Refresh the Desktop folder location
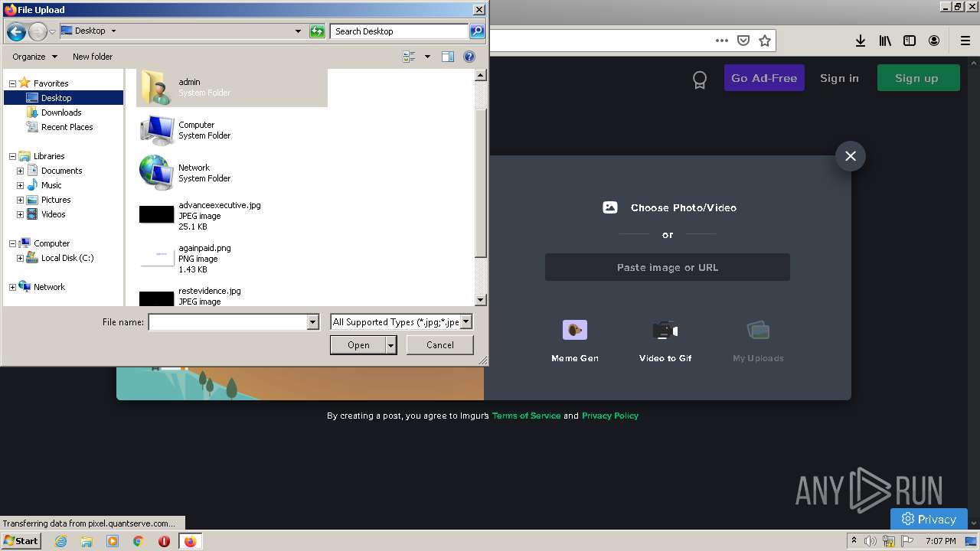Image resolution: width=980 pixels, height=551 pixels. pyautogui.click(x=317, y=31)
